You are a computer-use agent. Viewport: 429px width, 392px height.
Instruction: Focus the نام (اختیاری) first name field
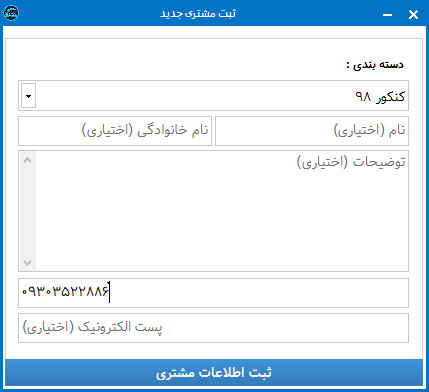312,131
